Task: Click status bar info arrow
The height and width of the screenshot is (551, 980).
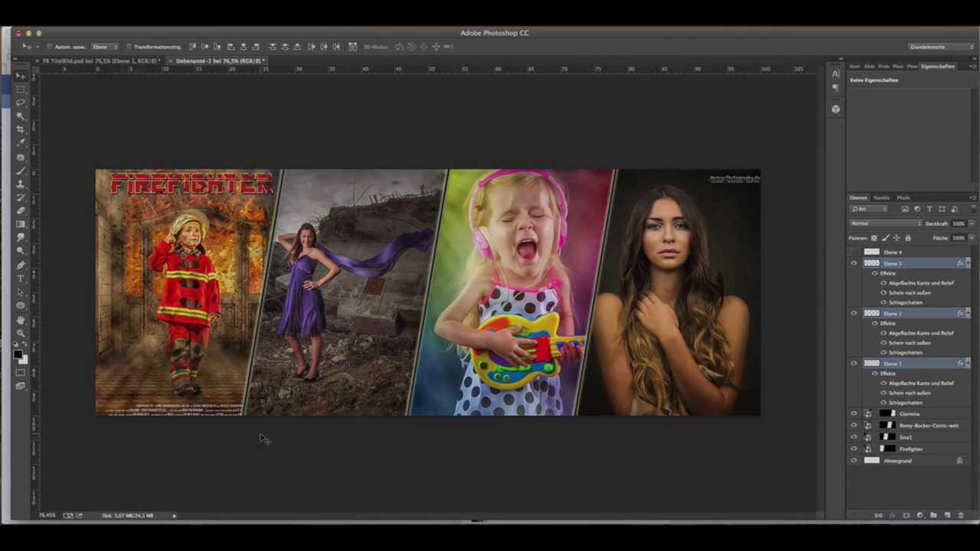Action: pos(174,516)
